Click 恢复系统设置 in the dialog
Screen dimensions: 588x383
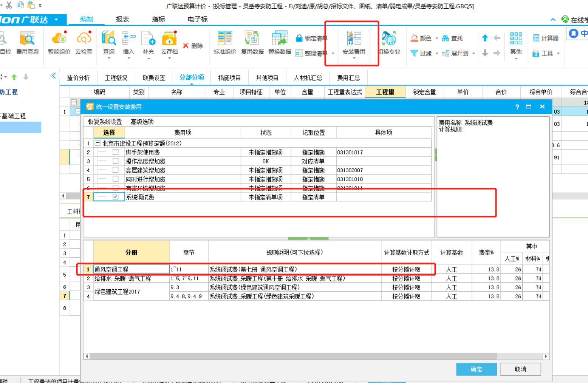[x=105, y=122]
